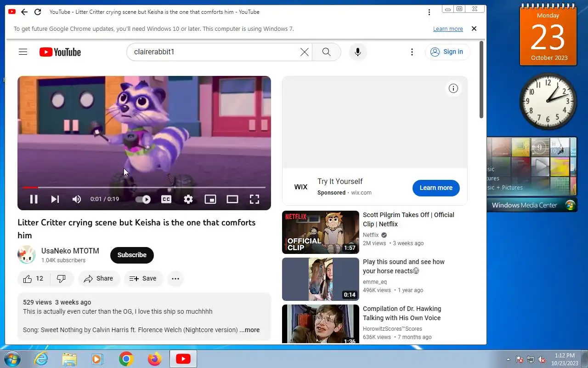Open the YouTube hamburger guide menu
Image resolution: width=588 pixels, height=368 pixels.
(x=23, y=52)
